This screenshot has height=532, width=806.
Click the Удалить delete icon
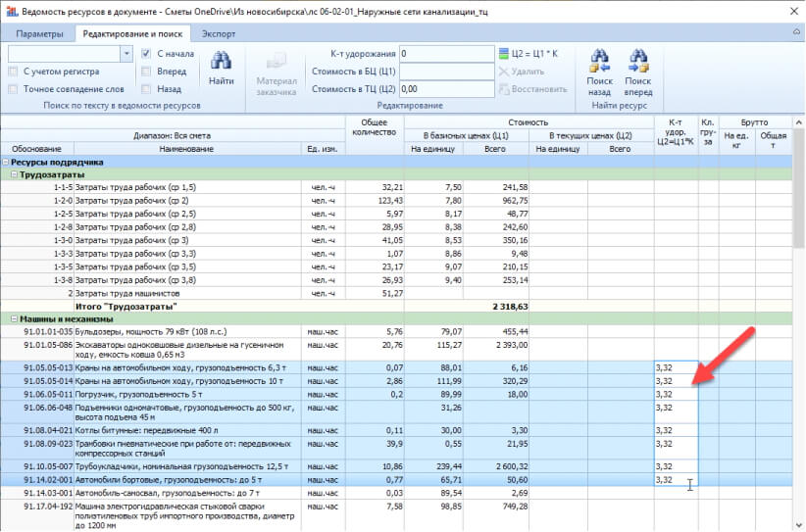pos(503,72)
